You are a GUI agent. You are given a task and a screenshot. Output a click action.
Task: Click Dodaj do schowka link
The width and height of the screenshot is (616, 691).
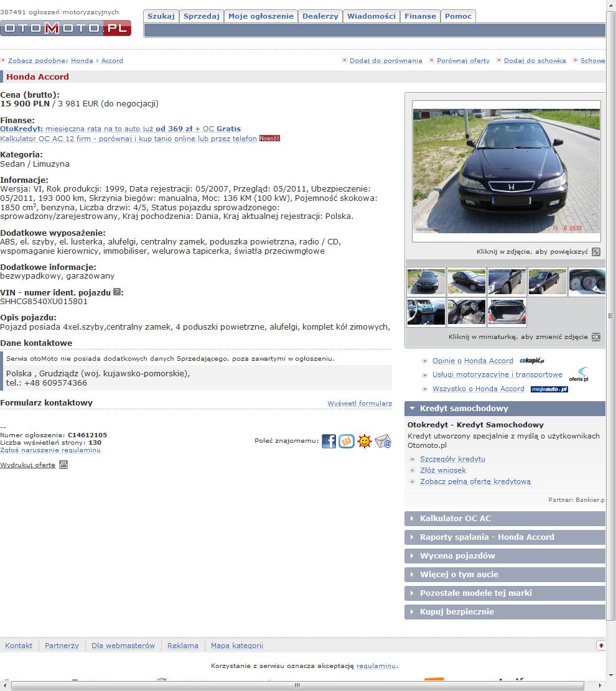[x=535, y=61]
